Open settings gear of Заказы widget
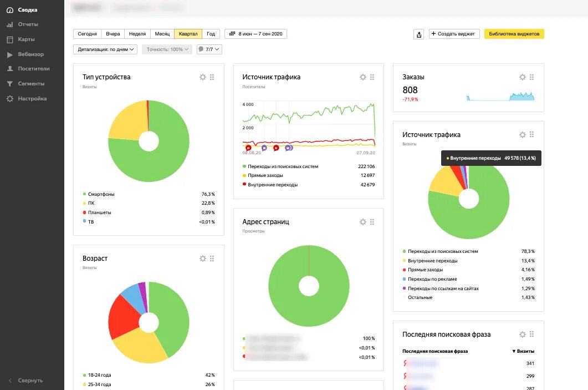 [523, 77]
